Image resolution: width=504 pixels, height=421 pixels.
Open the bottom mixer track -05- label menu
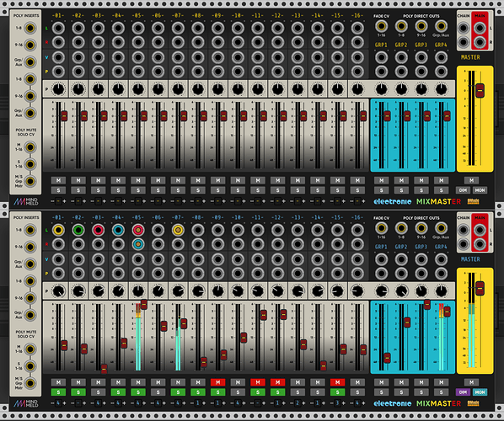click(138, 217)
